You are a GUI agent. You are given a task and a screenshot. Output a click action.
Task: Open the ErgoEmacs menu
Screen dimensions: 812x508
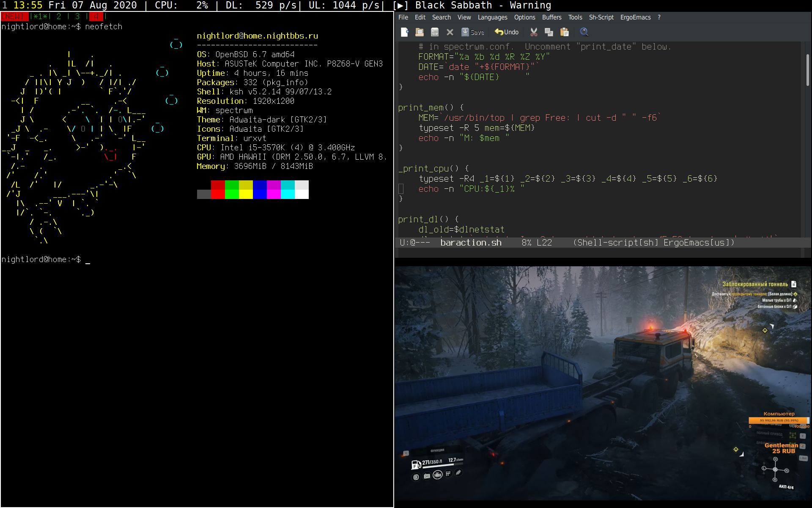click(x=635, y=17)
